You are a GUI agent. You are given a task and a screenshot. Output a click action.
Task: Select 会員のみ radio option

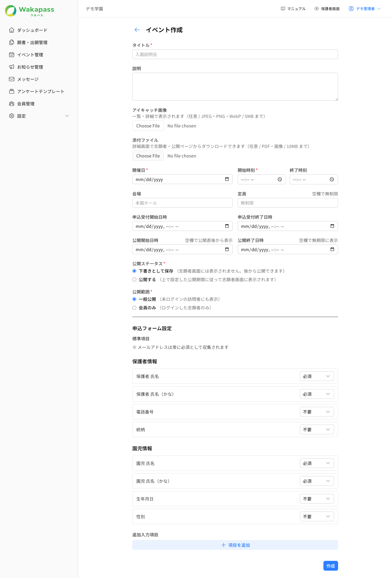[x=134, y=308]
